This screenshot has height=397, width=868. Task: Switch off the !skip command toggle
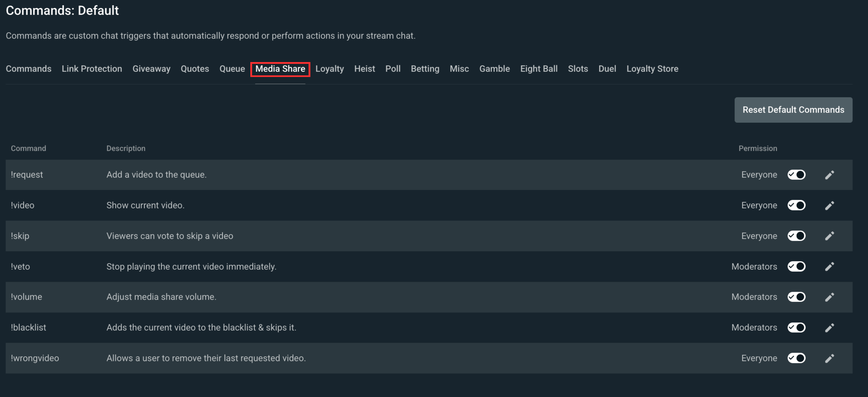coord(796,236)
